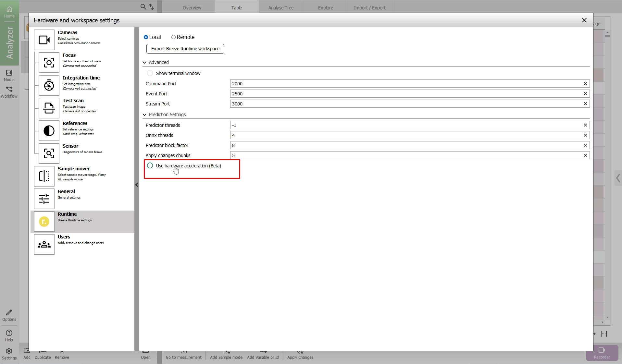Open General settings sliders icon
622x364 pixels.
click(x=44, y=199)
